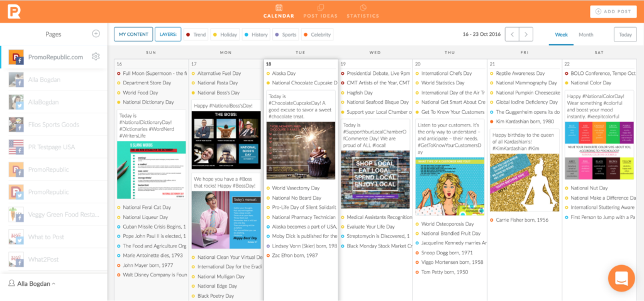Go to the previous week
This screenshot has width=644, height=301.
tap(512, 35)
